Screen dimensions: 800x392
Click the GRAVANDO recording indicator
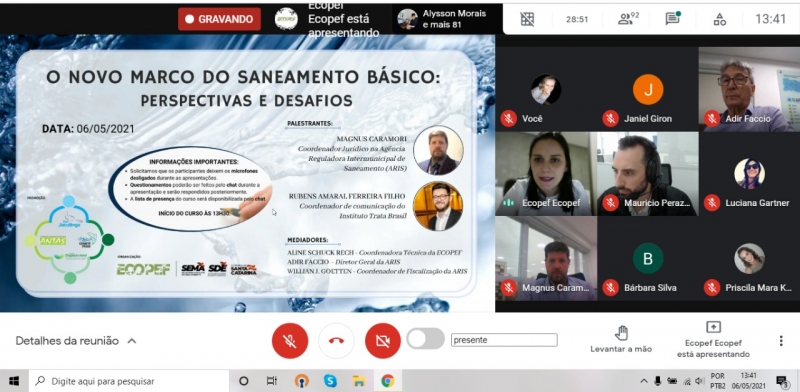pyautogui.click(x=219, y=19)
